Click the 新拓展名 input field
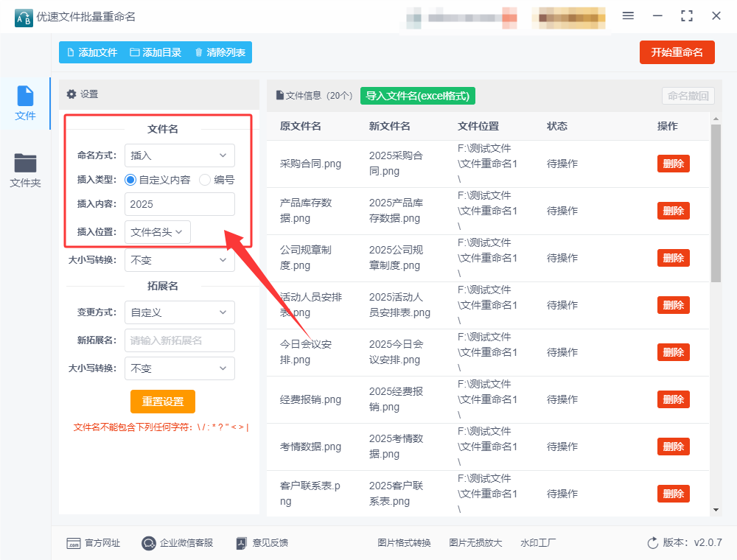Image resolution: width=737 pixels, height=560 pixels. click(180, 340)
